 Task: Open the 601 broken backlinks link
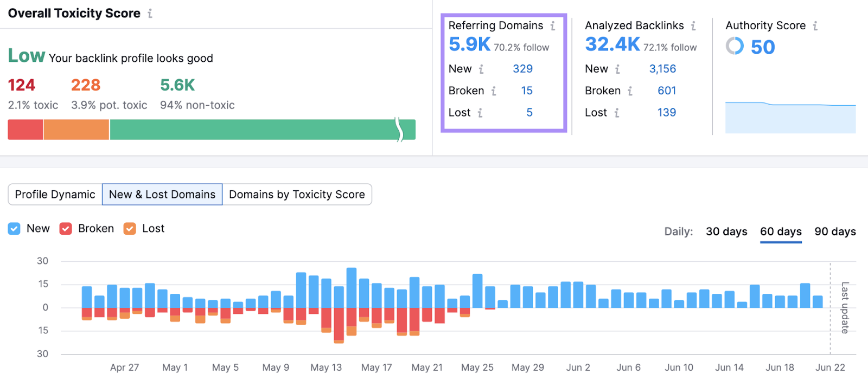[667, 91]
